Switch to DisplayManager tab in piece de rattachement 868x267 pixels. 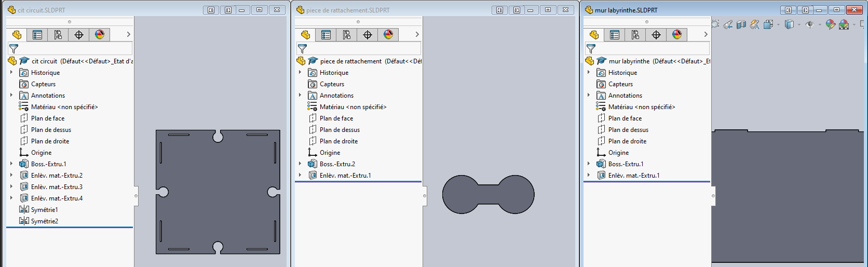[388, 35]
